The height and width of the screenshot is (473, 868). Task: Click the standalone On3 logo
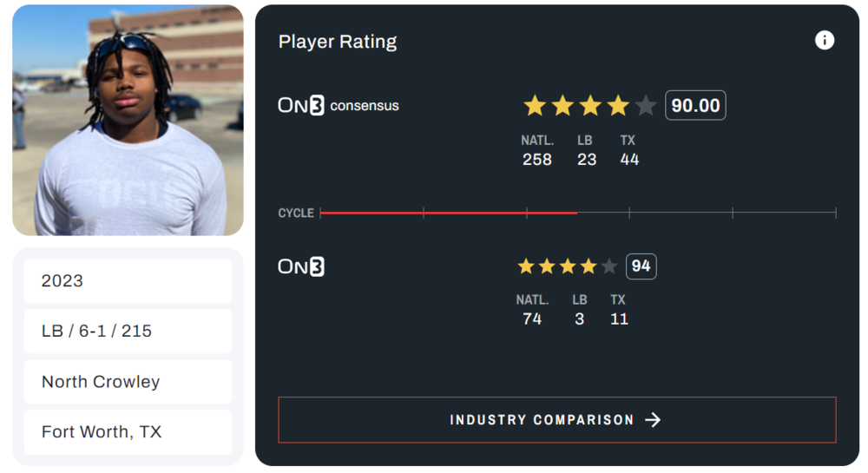(x=300, y=266)
